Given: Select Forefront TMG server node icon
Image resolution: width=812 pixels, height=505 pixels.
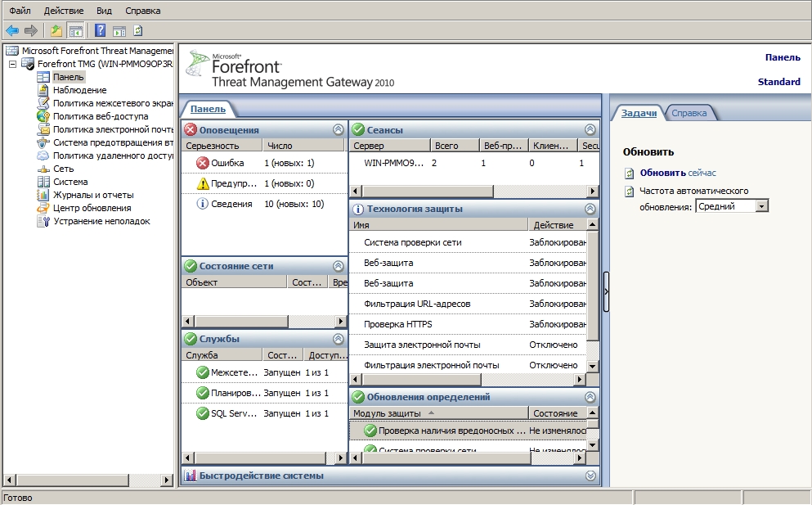Looking at the screenshot, I should click(28, 64).
